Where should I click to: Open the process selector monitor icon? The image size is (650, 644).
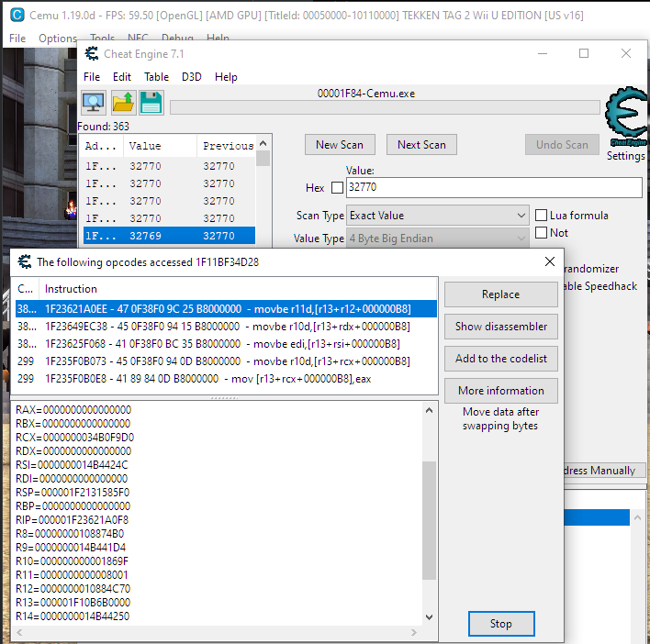[x=94, y=103]
